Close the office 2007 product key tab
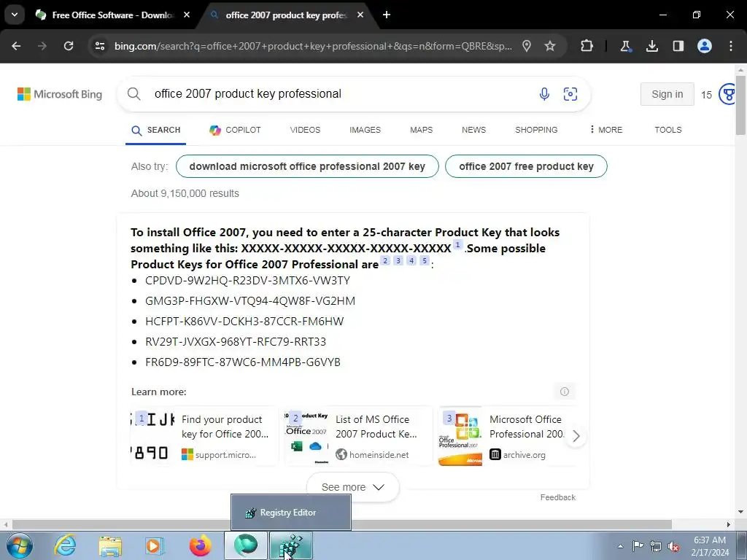Image resolution: width=747 pixels, height=560 pixels. [x=360, y=15]
